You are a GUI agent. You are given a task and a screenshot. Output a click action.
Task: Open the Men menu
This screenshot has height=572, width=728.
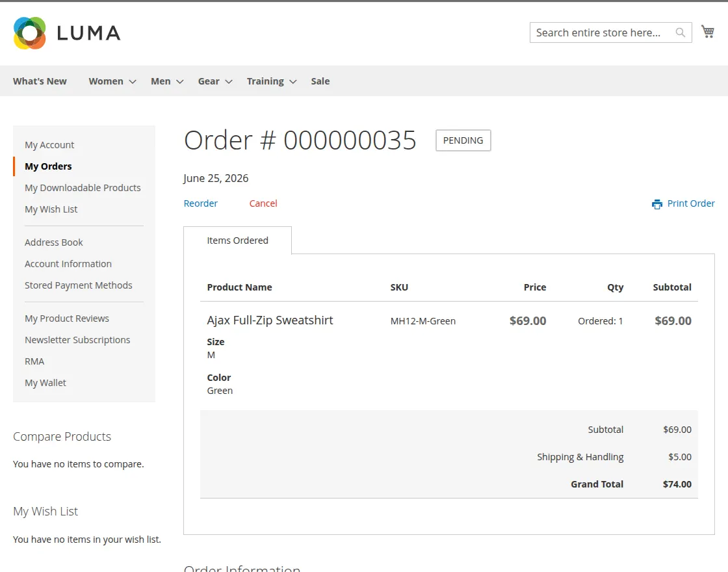click(161, 81)
